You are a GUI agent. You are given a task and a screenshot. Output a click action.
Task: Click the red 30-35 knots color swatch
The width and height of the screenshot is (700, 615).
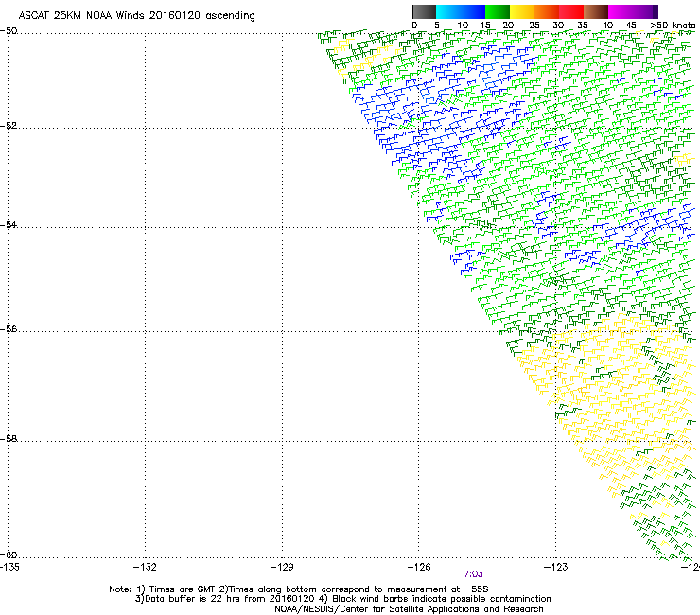coord(571,11)
